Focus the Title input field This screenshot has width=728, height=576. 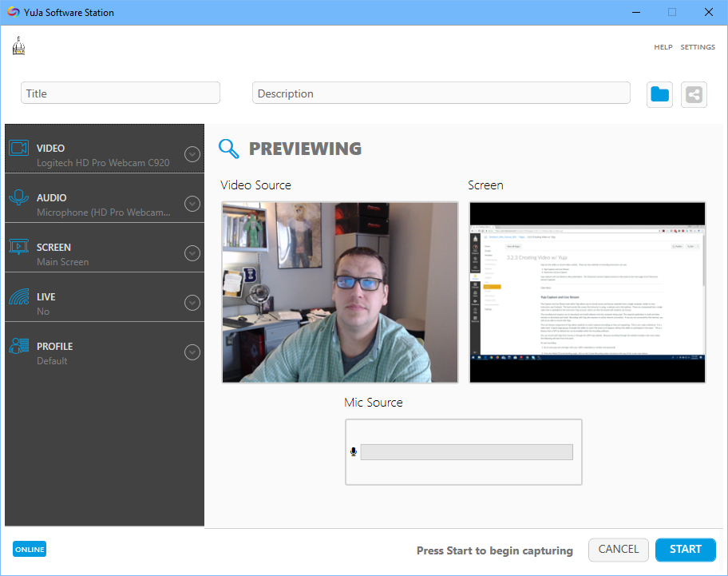coord(121,93)
